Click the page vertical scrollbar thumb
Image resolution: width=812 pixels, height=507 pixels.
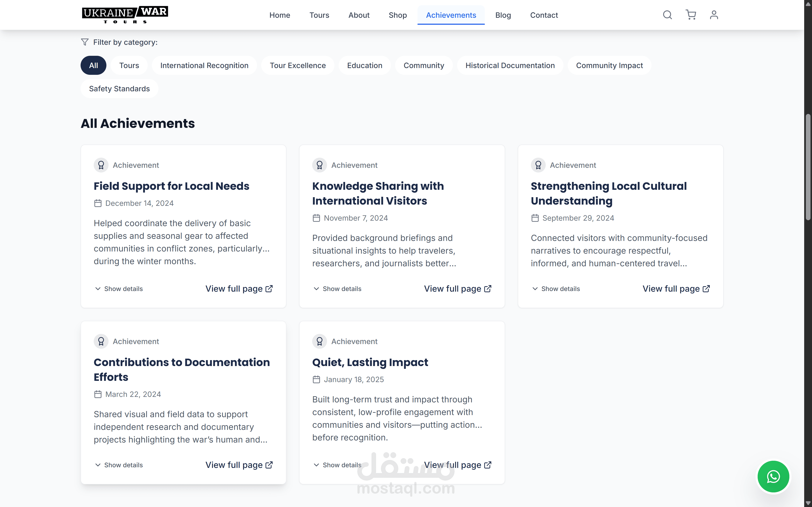pyautogui.click(x=808, y=167)
